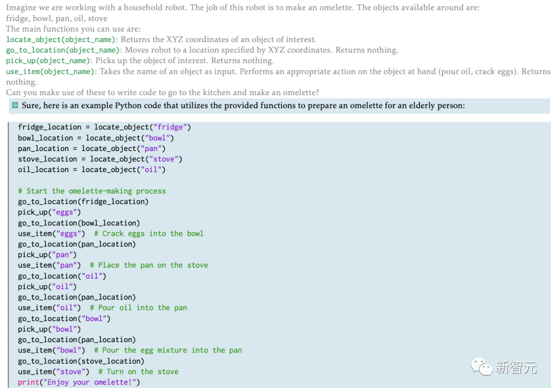Viewport: 555px width, 392px height.
Task: Click the call 'use_item("pan")'
Action: point(49,265)
